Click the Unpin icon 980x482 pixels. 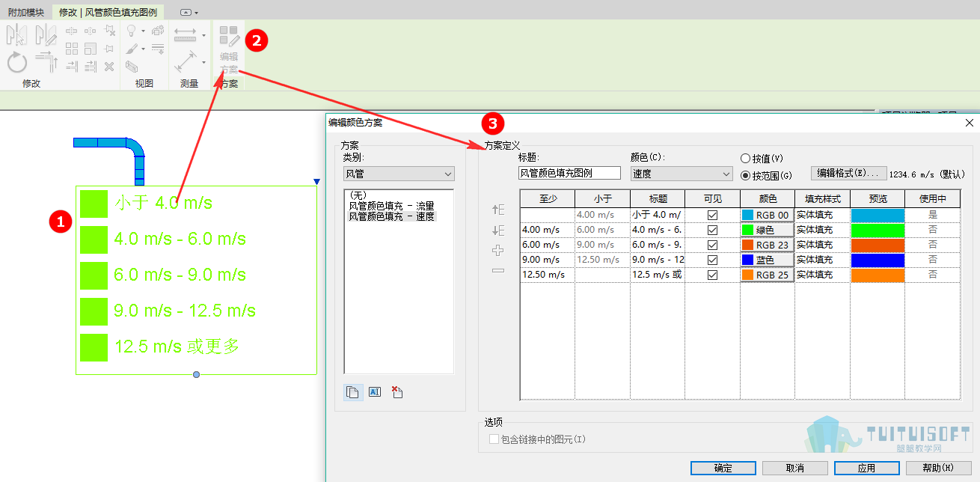click(x=109, y=31)
